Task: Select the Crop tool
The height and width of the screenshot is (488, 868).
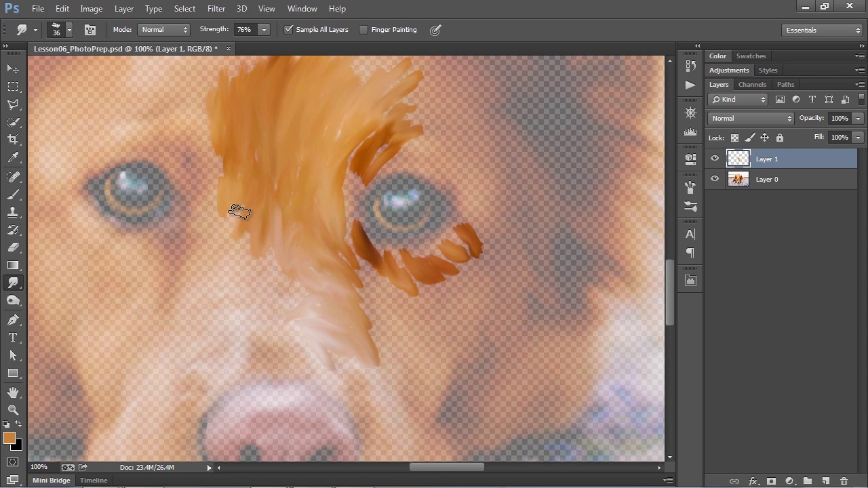Action: point(13,140)
